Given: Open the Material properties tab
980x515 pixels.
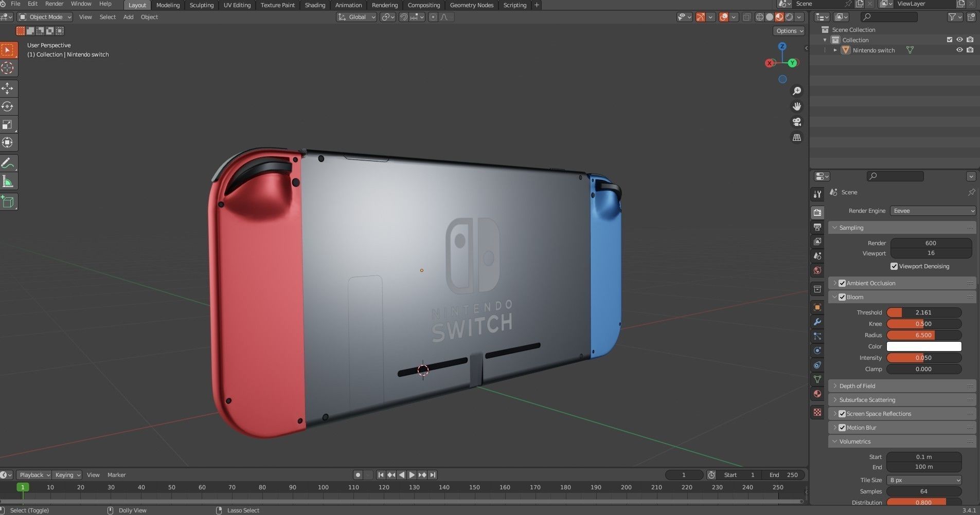Looking at the screenshot, I should [817, 394].
